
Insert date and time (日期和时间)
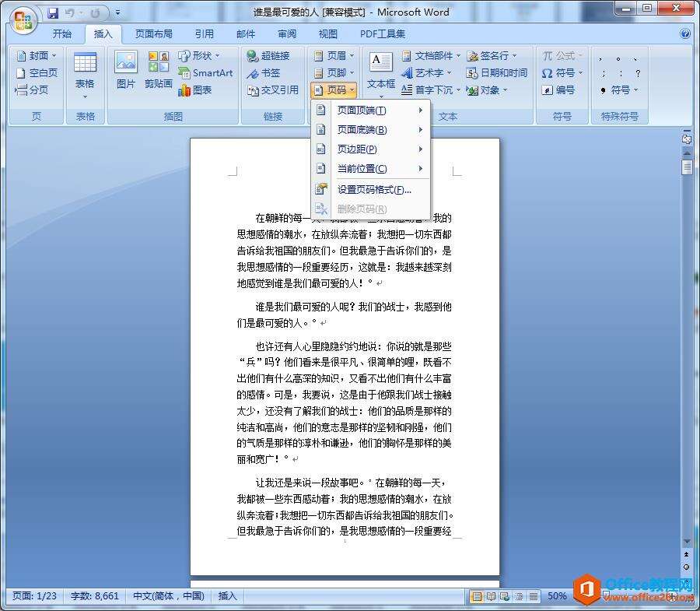click(497, 73)
